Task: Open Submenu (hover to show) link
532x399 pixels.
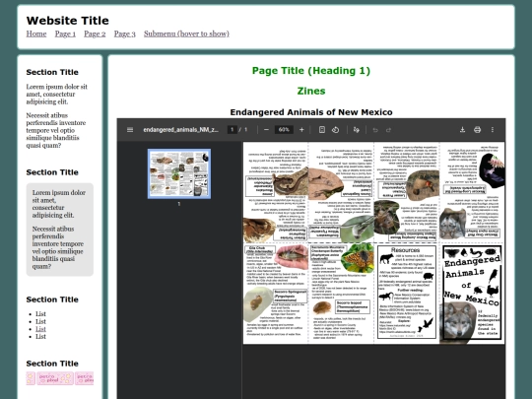Action: click(186, 33)
